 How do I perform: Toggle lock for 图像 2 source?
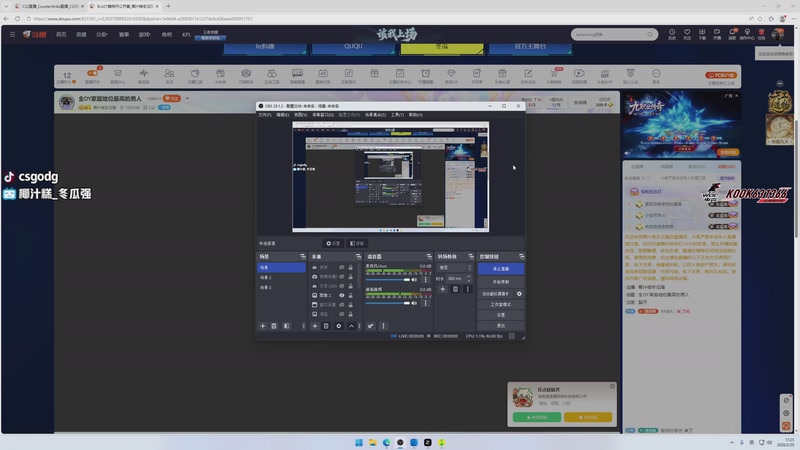[351, 295]
